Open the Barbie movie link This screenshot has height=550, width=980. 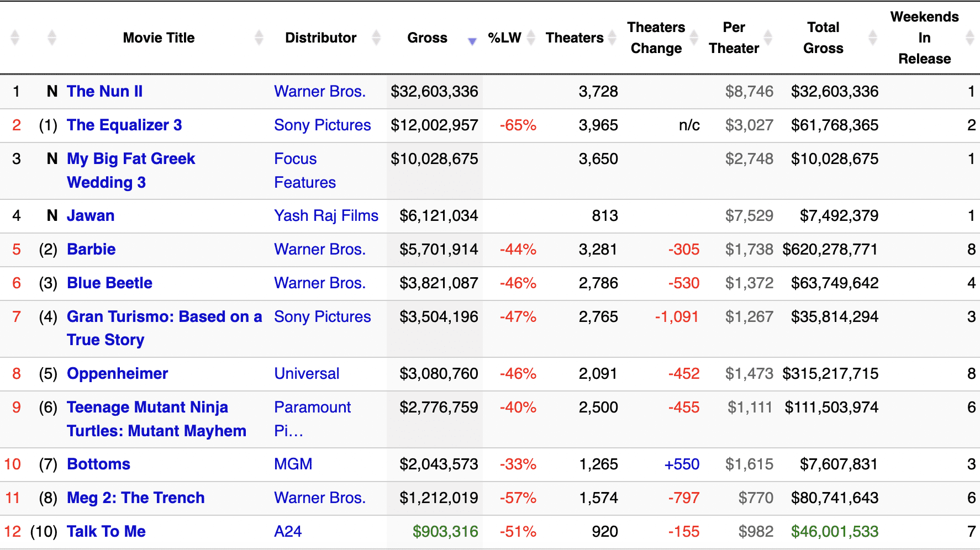point(91,249)
